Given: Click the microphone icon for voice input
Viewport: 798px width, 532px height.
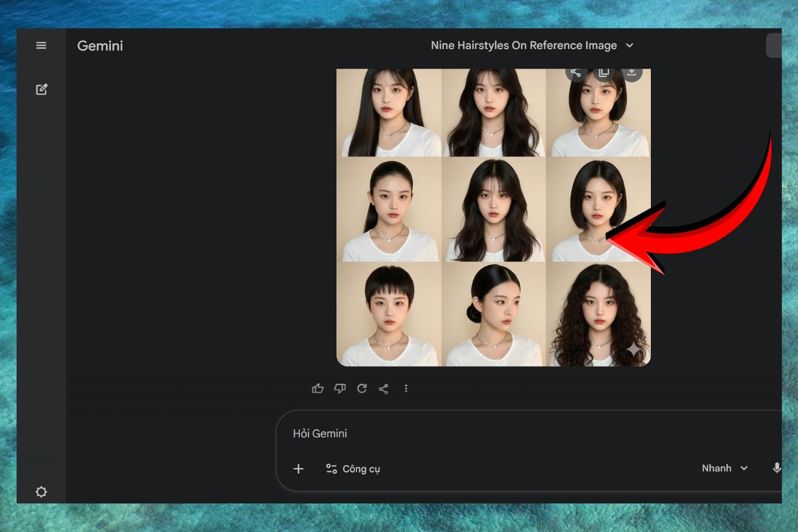Looking at the screenshot, I should pos(776,468).
